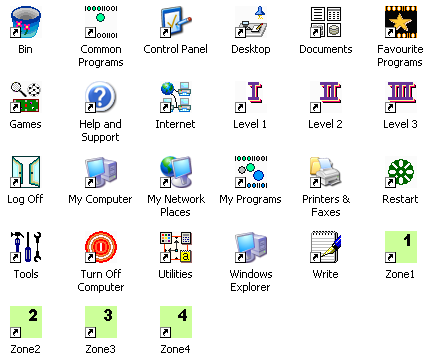Click the "Zone1" label text

point(400,274)
